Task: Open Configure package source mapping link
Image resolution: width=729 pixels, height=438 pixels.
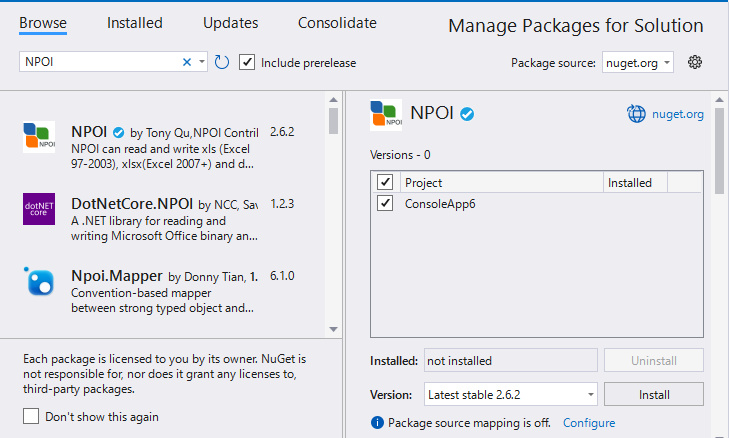Action: coord(589,423)
